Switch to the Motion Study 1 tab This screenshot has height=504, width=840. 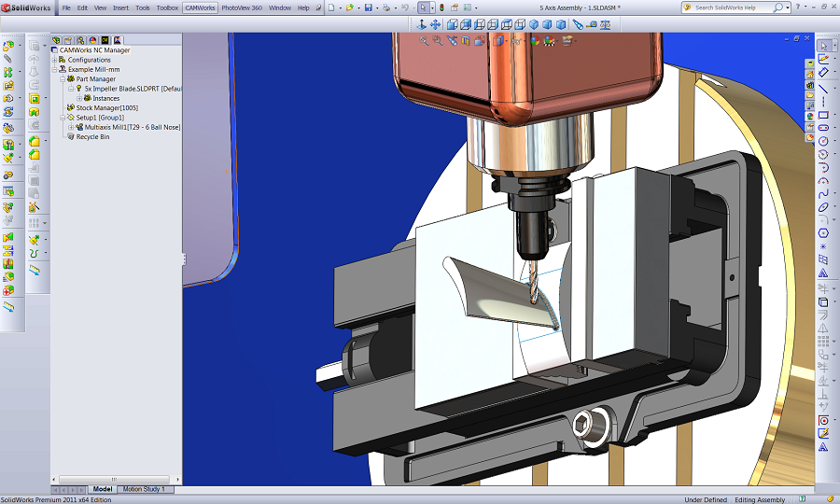tap(144, 489)
